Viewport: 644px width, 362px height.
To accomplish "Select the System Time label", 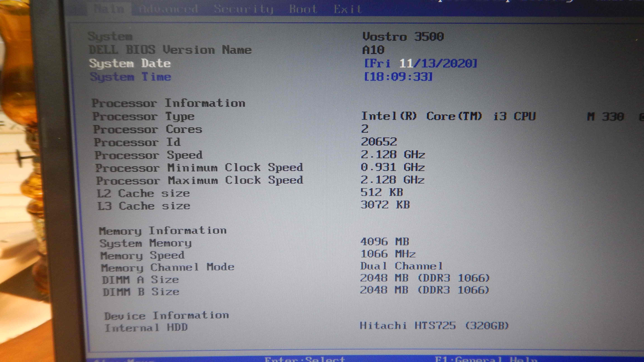I will [131, 77].
